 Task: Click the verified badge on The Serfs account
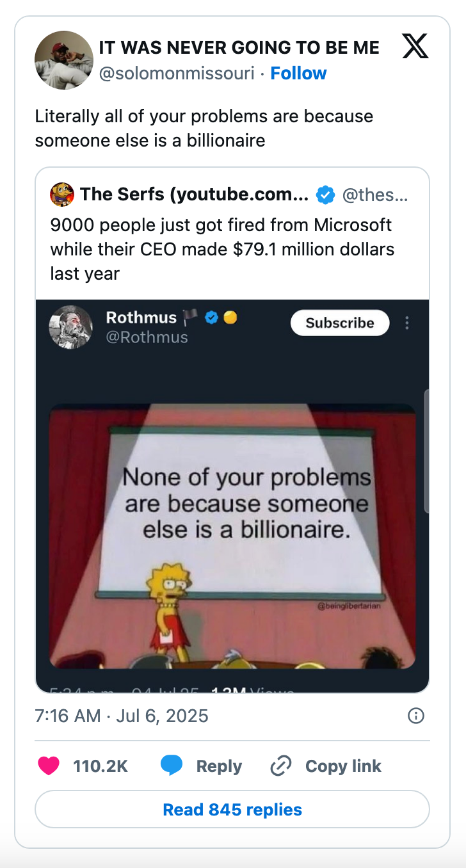326,195
